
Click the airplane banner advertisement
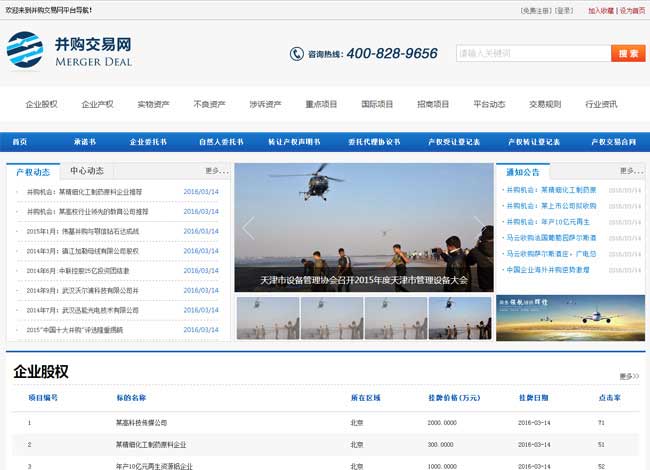[x=570, y=318]
